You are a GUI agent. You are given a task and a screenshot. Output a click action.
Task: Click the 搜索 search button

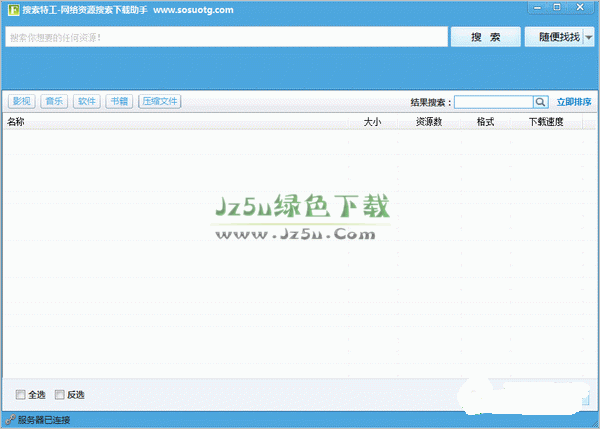pos(486,37)
